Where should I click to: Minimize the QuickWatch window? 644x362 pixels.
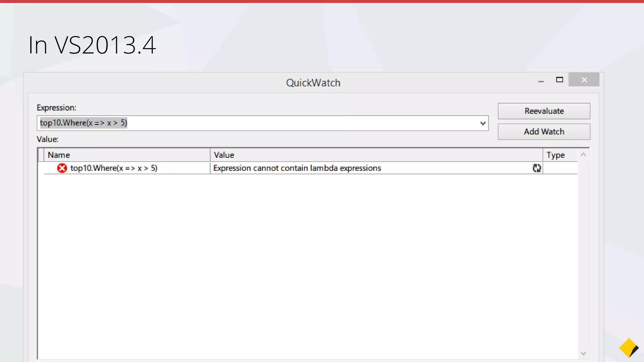pos(541,81)
